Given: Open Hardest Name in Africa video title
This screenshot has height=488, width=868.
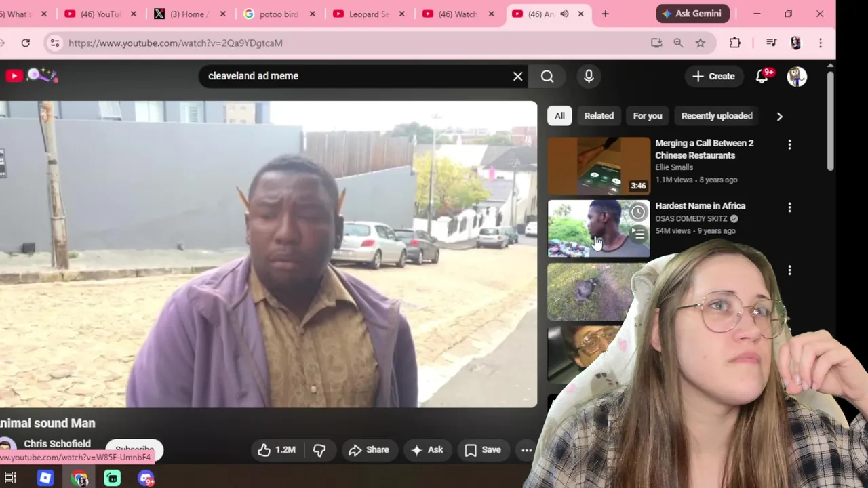Looking at the screenshot, I should point(701,206).
